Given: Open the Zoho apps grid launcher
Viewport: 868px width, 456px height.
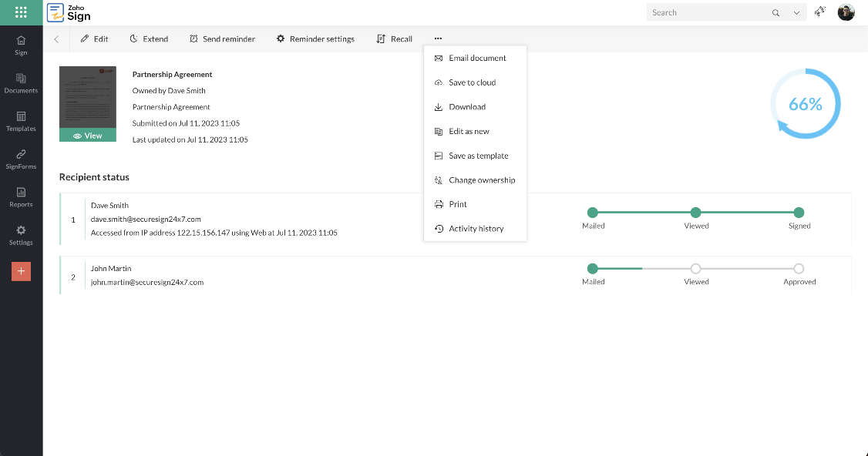Looking at the screenshot, I should click(21, 12).
